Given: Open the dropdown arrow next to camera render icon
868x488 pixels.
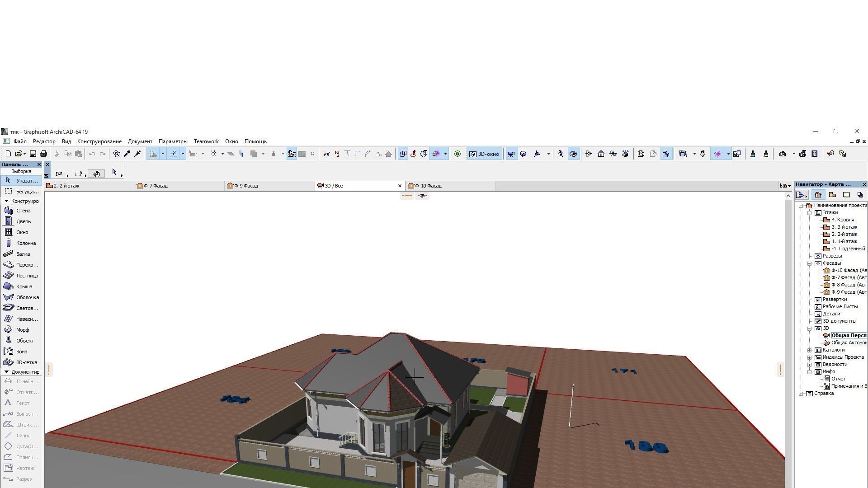Looking at the screenshot, I should (x=793, y=154).
